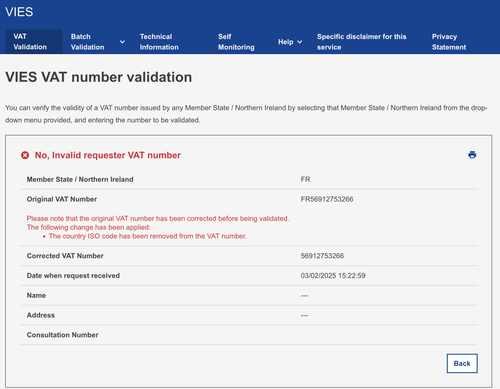Open Technical Information page
The image size is (500, 389).
(x=159, y=42)
